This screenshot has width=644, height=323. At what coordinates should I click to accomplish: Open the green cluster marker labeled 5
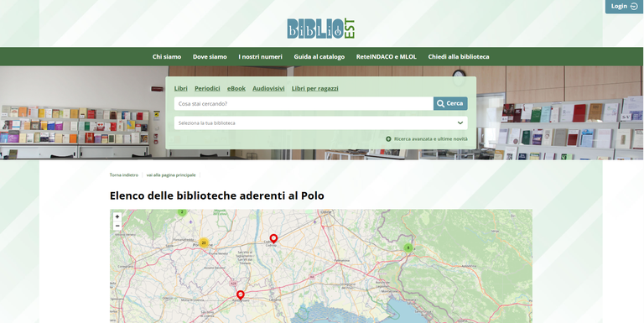(x=408, y=247)
